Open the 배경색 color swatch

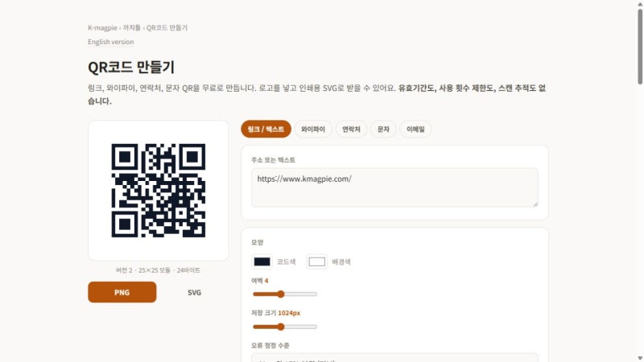click(x=316, y=262)
